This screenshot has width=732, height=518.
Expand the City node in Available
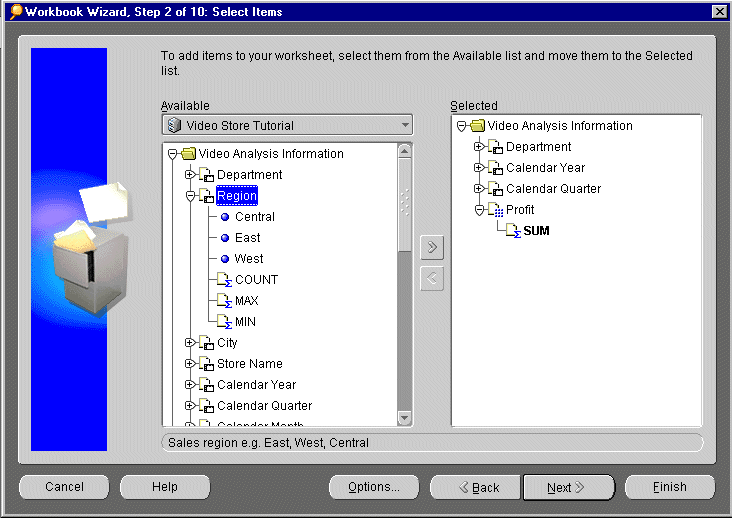190,343
